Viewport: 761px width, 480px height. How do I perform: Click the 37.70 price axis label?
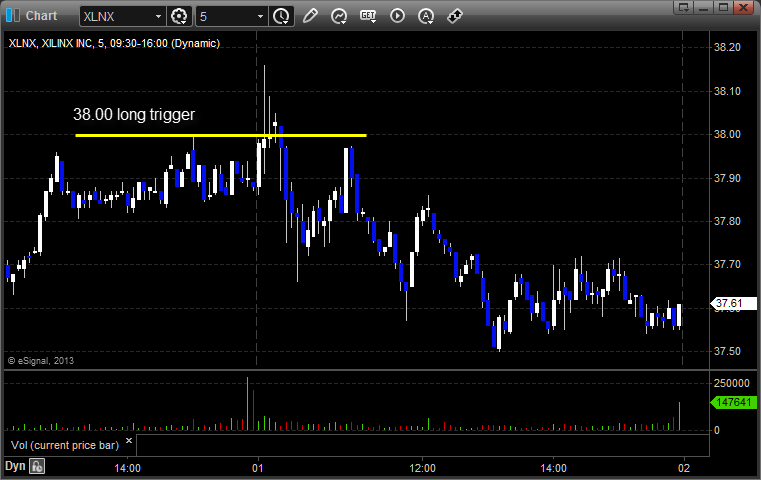point(727,264)
